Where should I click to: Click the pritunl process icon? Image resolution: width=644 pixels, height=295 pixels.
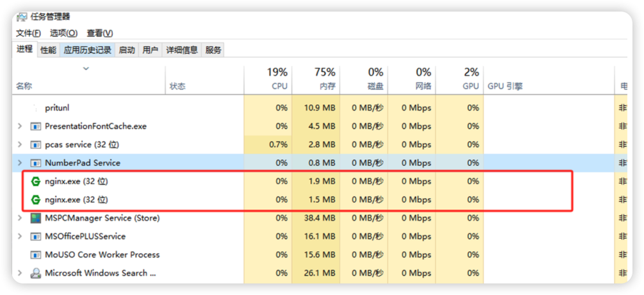click(x=36, y=108)
